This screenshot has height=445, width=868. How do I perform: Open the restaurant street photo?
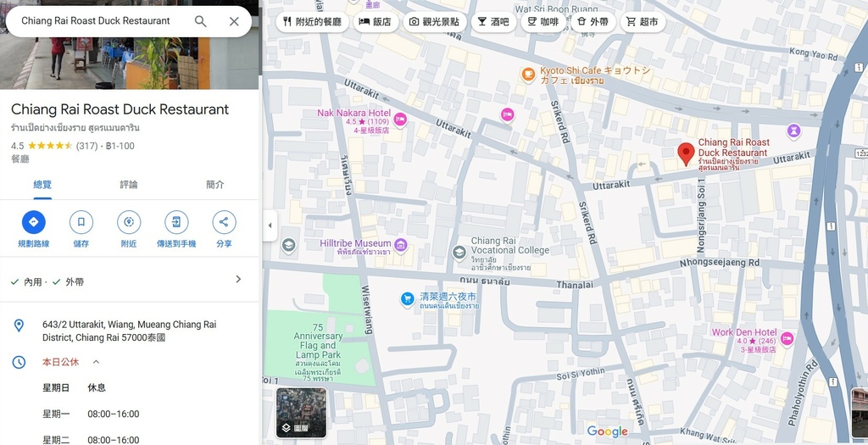tap(129, 63)
